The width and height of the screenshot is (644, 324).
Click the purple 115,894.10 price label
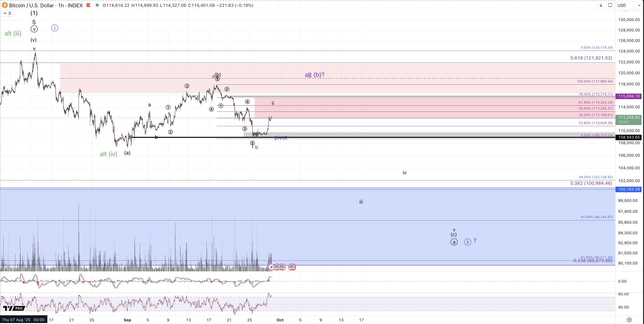(x=629, y=96)
